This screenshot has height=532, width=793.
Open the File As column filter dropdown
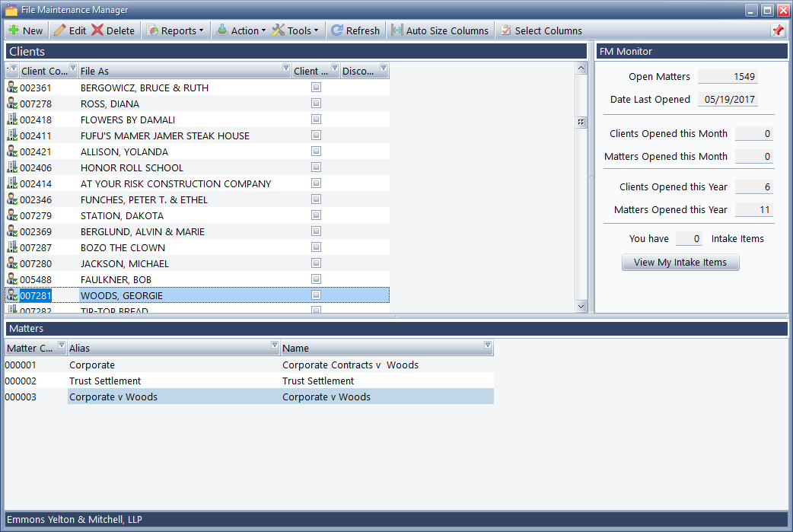click(286, 70)
